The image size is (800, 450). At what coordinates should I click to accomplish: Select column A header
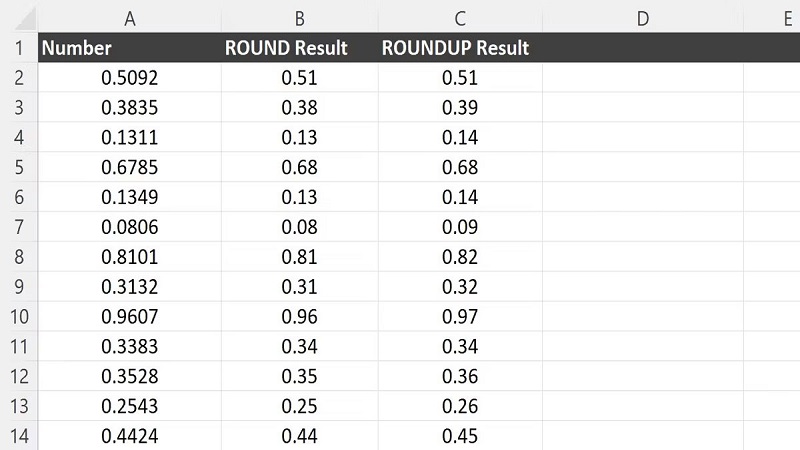pos(129,17)
